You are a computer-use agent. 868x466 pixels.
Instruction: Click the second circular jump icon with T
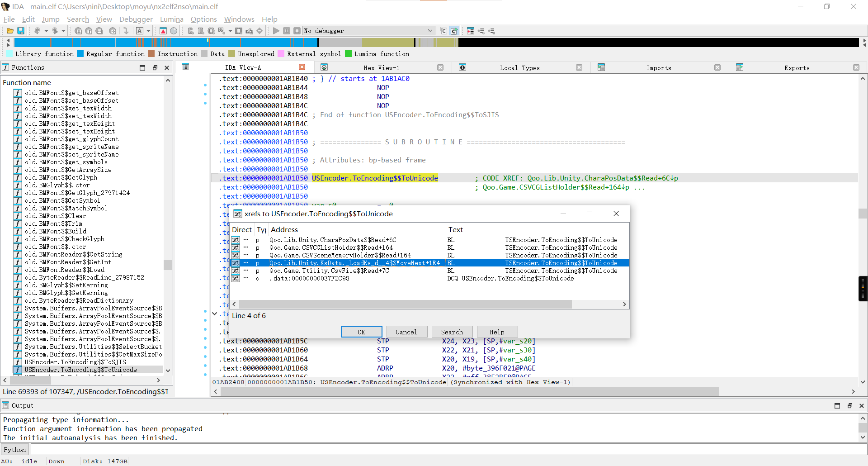(89, 31)
